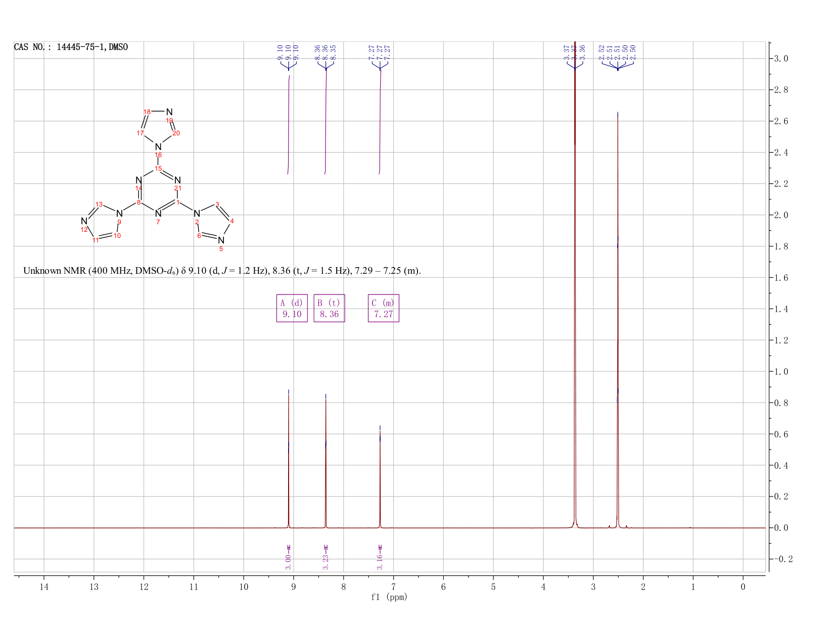Click the multiplet box 'A (d) 9.10'
Screen dimensions: 834x644
pos(292,308)
